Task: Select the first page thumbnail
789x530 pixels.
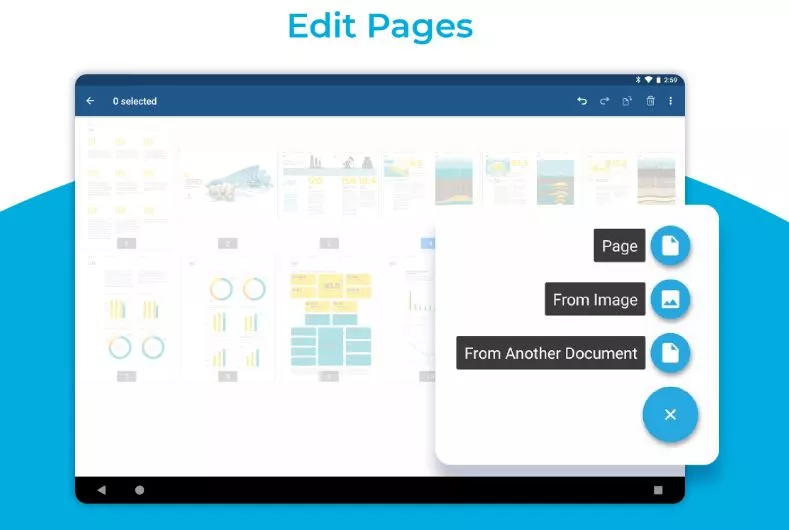Action: pyautogui.click(x=126, y=183)
